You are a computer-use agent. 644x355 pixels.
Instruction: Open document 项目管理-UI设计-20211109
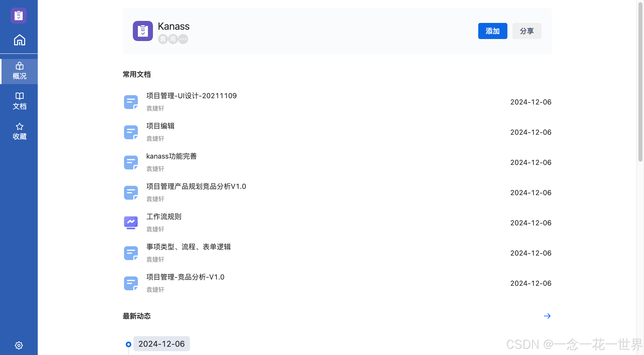click(191, 96)
